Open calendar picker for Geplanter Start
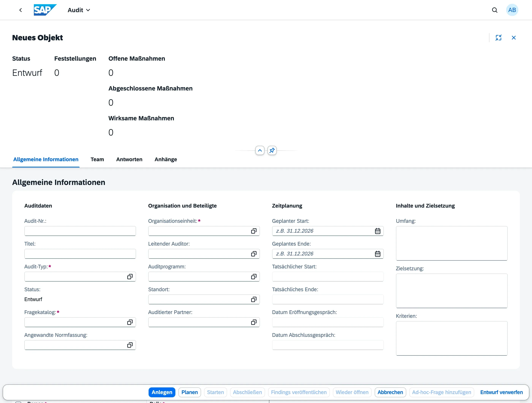Viewport: 532px width, 403px height. (x=378, y=231)
